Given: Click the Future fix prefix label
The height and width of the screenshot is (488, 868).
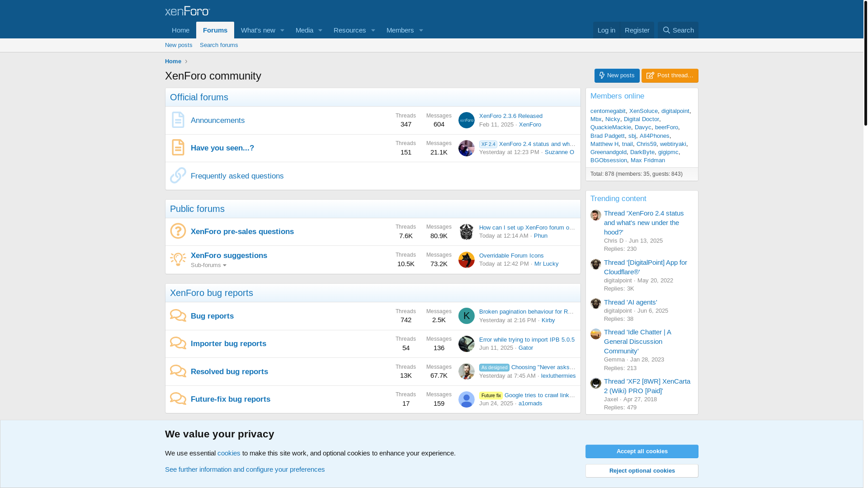Looking at the screenshot, I should pyautogui.click(x=491, y=396).
